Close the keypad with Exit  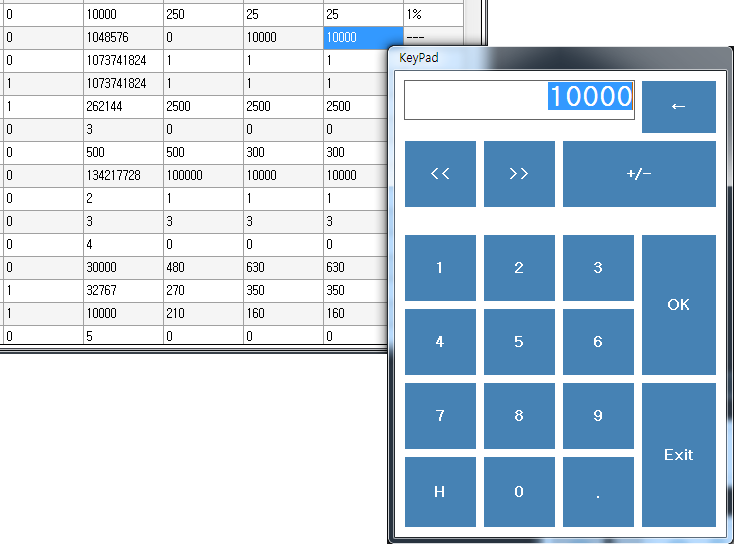(678, 455)
